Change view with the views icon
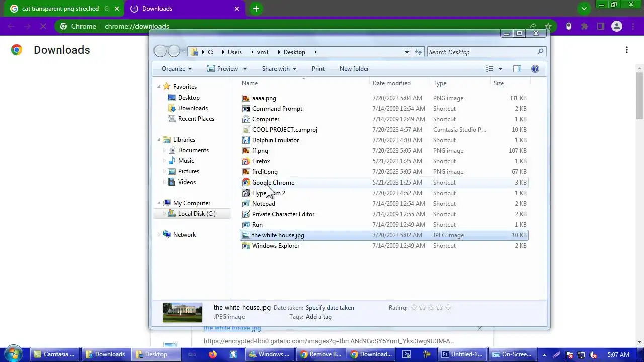This screenshot has height=362, width=644. point(489,69)
